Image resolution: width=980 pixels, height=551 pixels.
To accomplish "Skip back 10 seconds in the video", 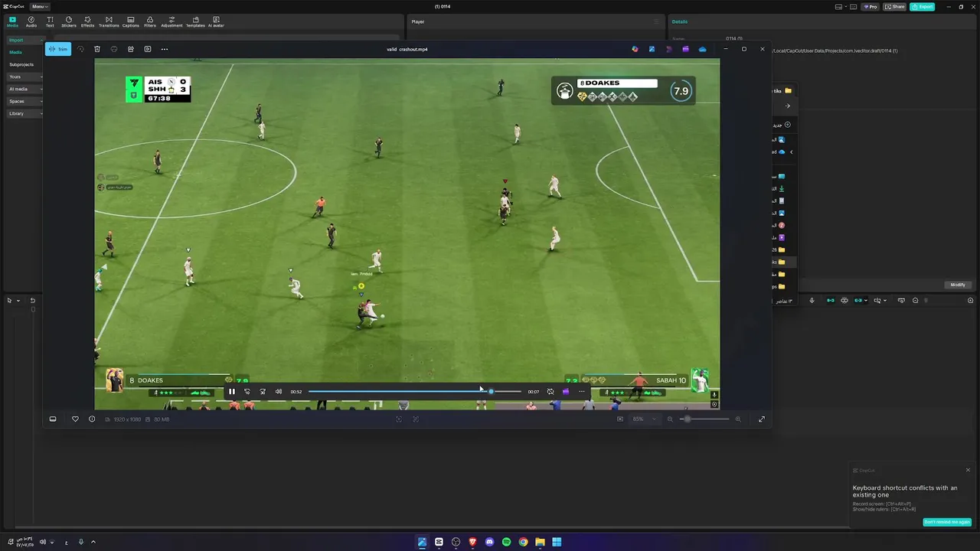I will coord(247,392).
